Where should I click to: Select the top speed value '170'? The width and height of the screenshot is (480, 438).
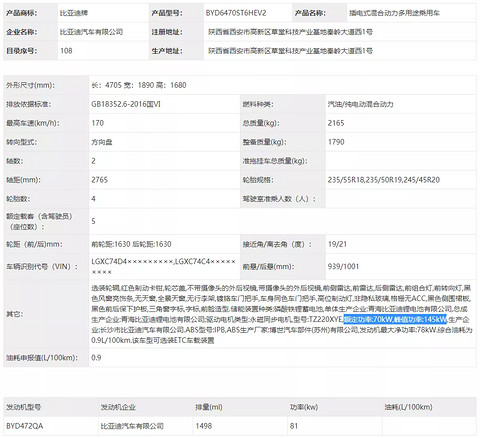[97, 123]
